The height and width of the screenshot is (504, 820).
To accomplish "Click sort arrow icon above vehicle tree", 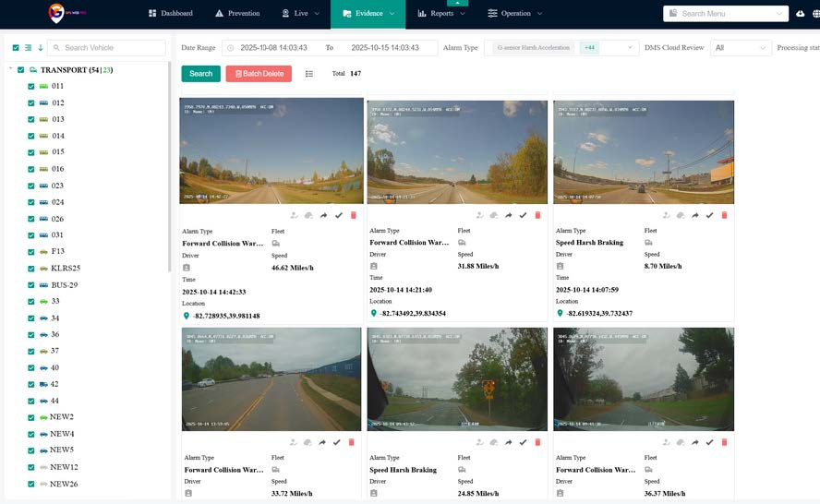I will point(41,48).
